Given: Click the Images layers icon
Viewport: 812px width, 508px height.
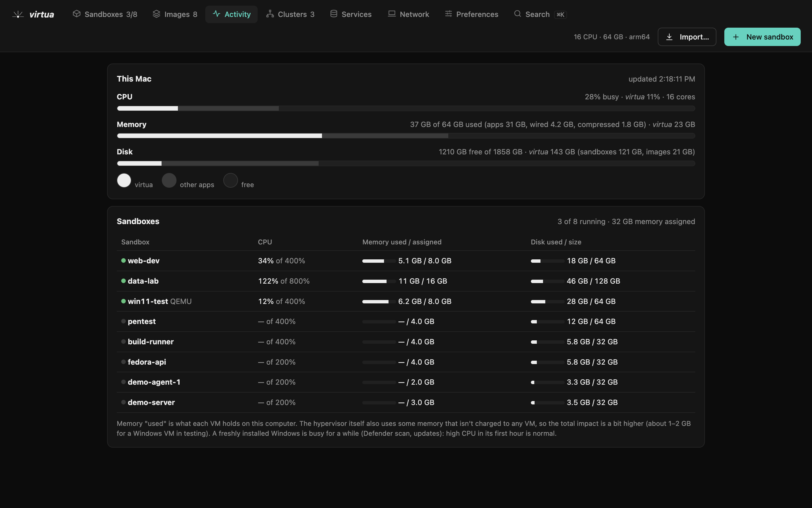Looking at the screenshot, I should coord(156,14).
